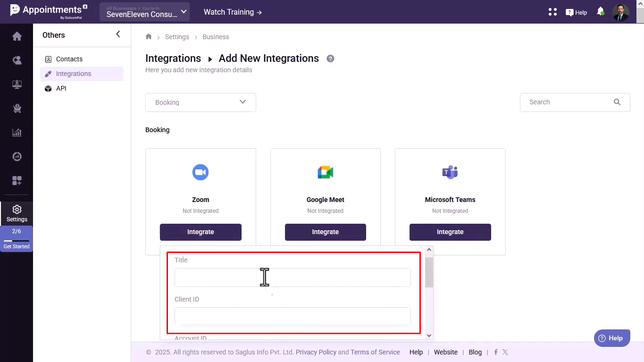Click the Zoom logo icon
Viewport: 644px width, 362px height.
tap(201, 172)
